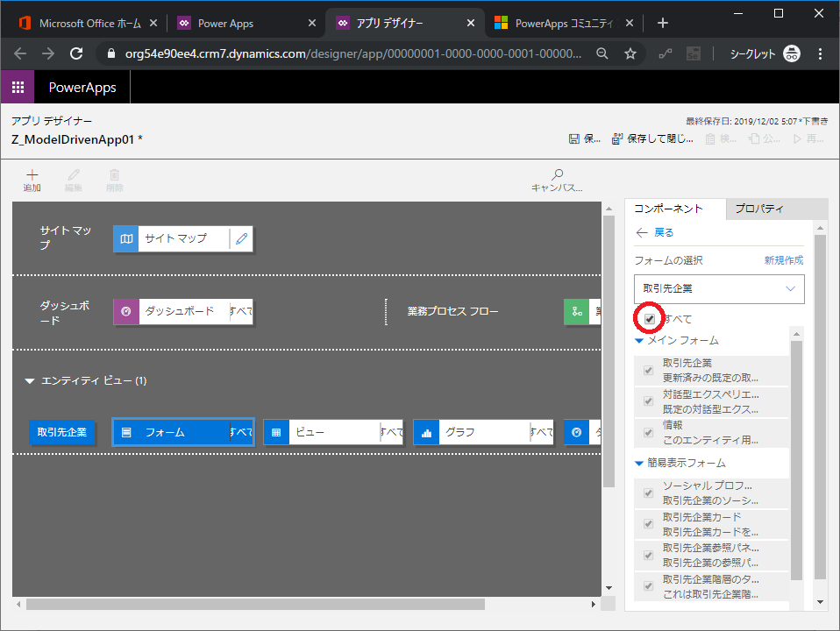Screen dimensions: 840x631
Task: Collapse the 簡易表示フォーム section
Action: click(x=639, y=464)
